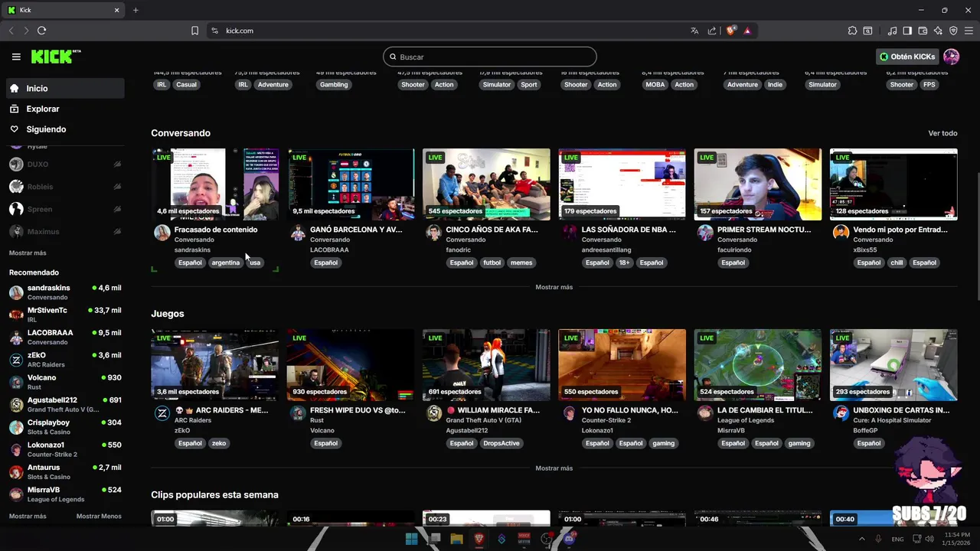980x551 pixels.
Task: Click Ver todo link for Conversando
Action: pyautogui.click(x=942, y=133)
